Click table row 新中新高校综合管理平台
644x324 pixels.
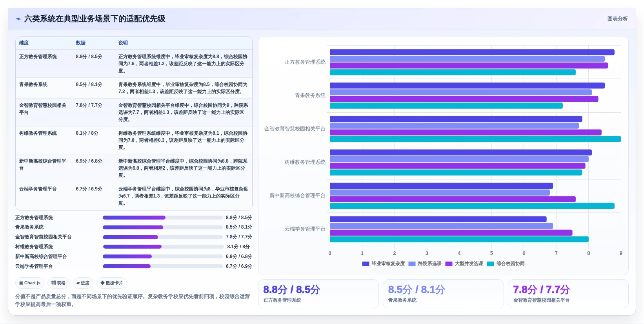(134, 168)
